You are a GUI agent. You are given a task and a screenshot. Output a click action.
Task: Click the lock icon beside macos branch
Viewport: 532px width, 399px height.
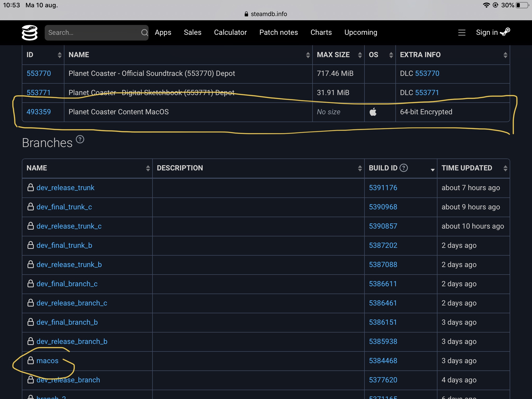point(31,360)
